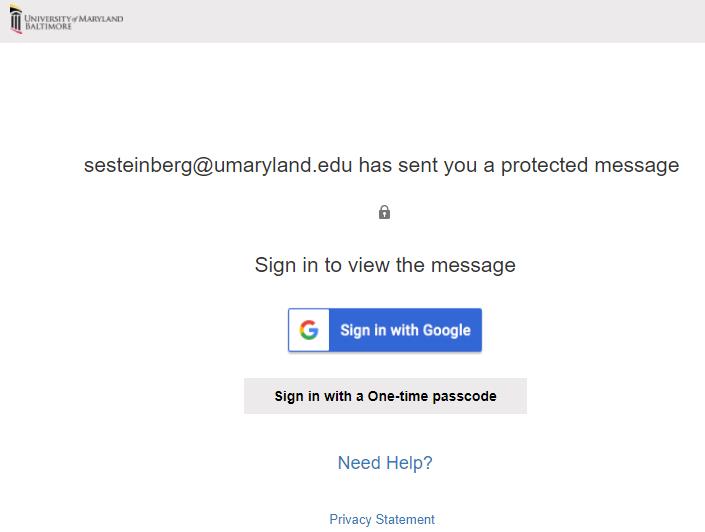Click the multicolored Google G logo
Viewport: 705px width, 532px height.
[310, 330]
